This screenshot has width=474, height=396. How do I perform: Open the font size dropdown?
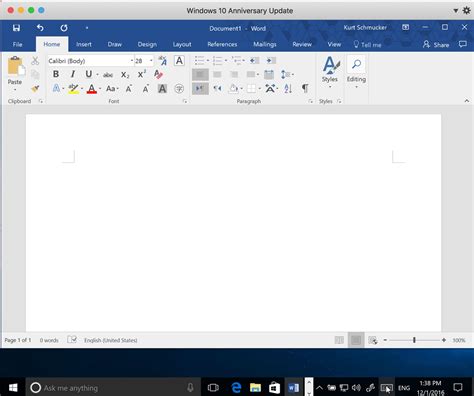[151, 61]
